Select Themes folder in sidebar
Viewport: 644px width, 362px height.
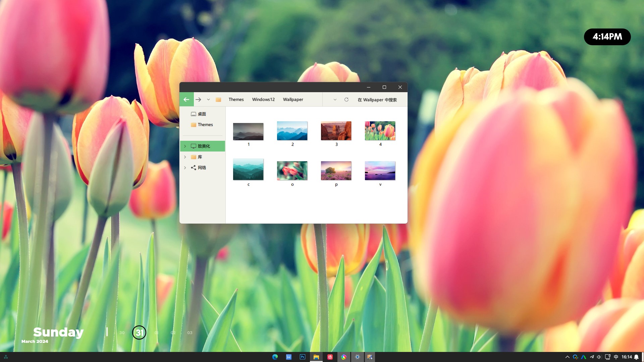[205, 125]
